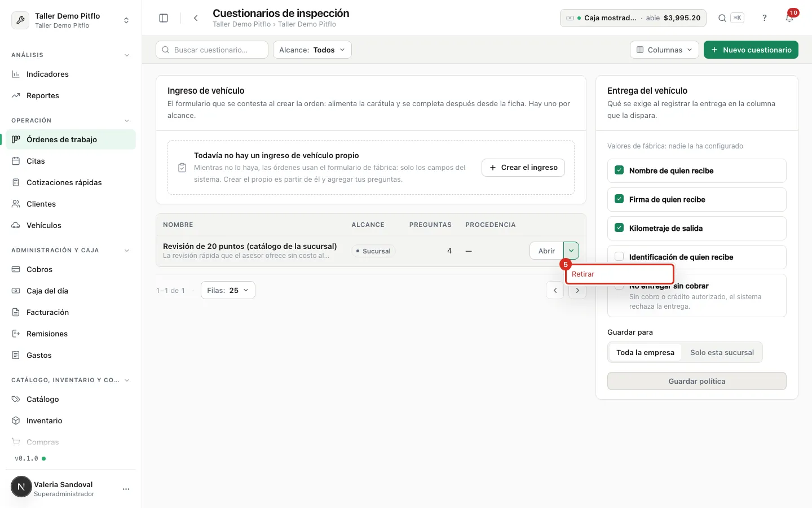The image size is (812, 508).
Task: Open the search magnifier icon in header
Action: point(722,18)
